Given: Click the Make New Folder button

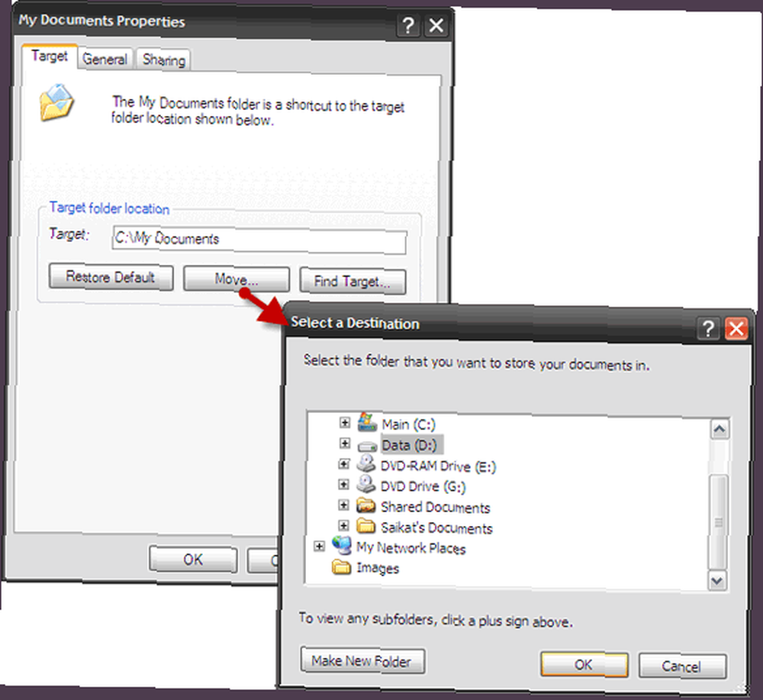Looking at the screenshot, I should pyautogui.click(x=362, y=660).
